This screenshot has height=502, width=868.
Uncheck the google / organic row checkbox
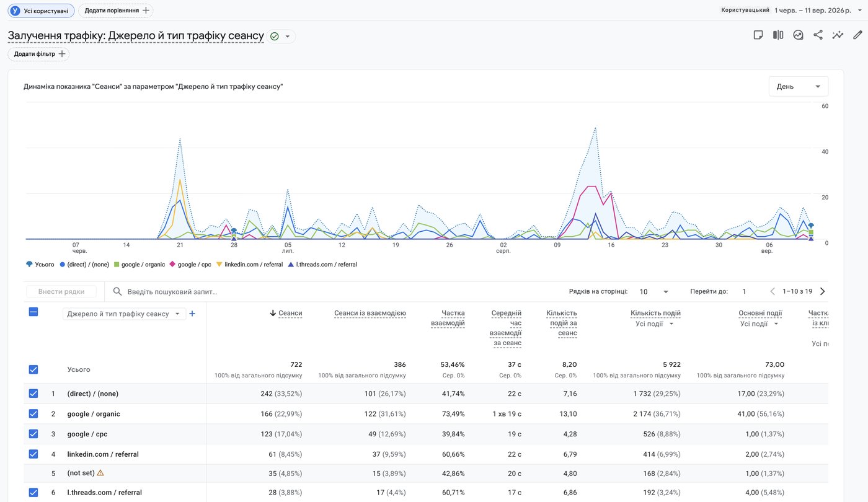point(33,413)
